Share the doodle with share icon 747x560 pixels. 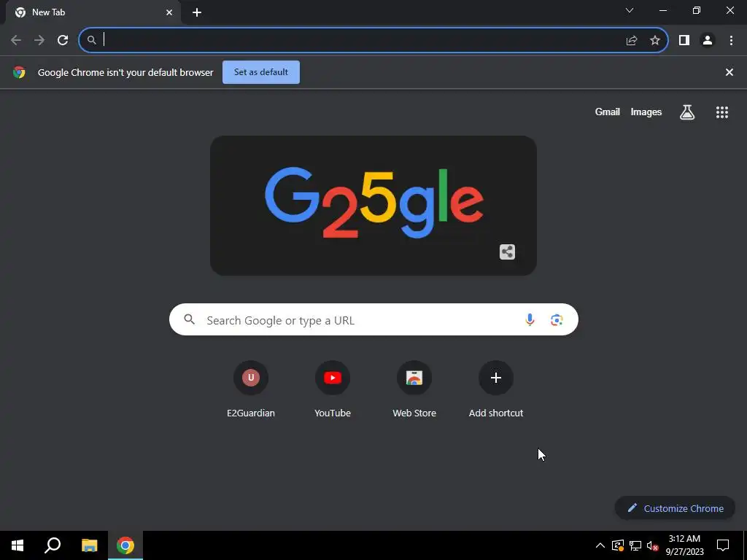point(507,252)
